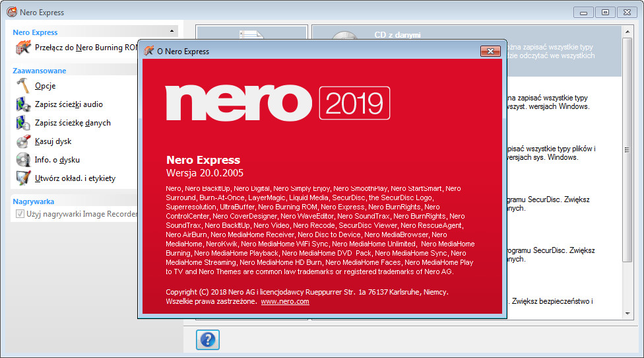Minimize the Nero Express window
The width and height of the screenshot is (644, 358).
point(583,13)
